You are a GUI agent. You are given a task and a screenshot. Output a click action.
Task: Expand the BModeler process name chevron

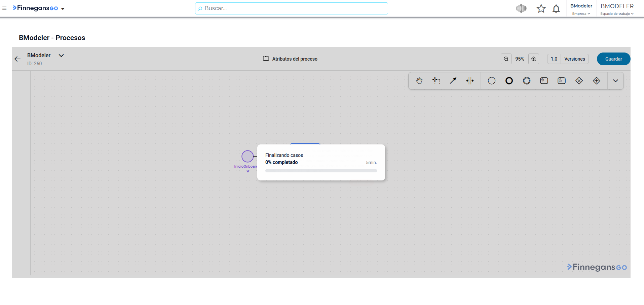tap(61, 56)
